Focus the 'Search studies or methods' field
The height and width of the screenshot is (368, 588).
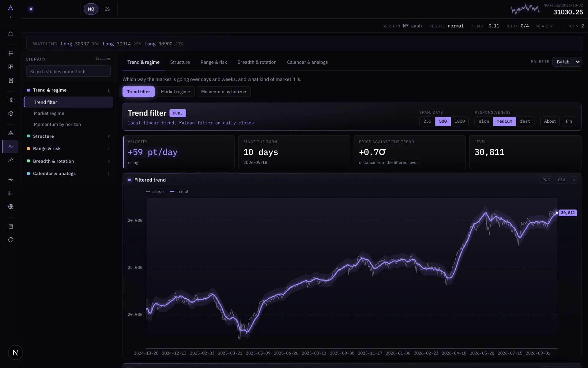click(x=68, y=71)
